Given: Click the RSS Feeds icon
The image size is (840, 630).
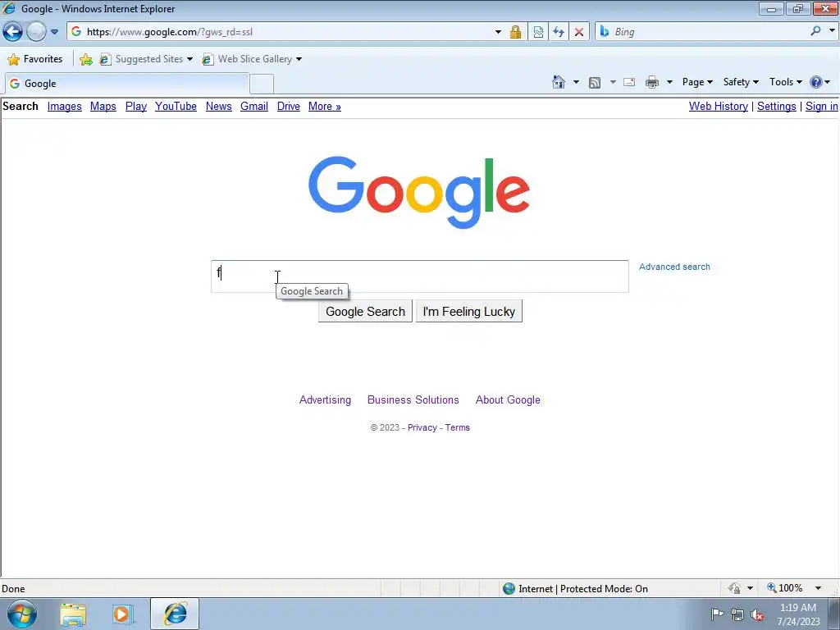Looking at the screenshot, I should (595, 82).
